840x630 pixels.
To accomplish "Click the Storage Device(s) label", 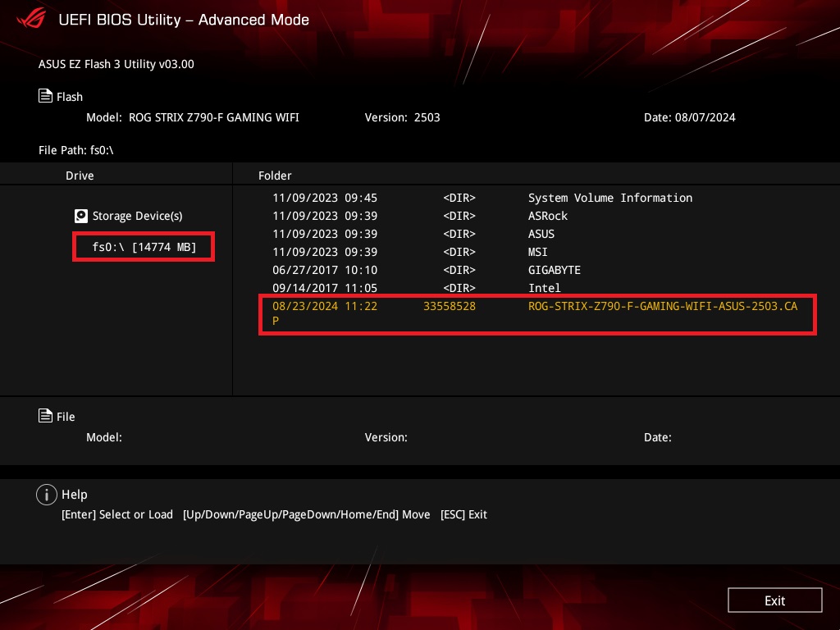I will tap(137, 216).
